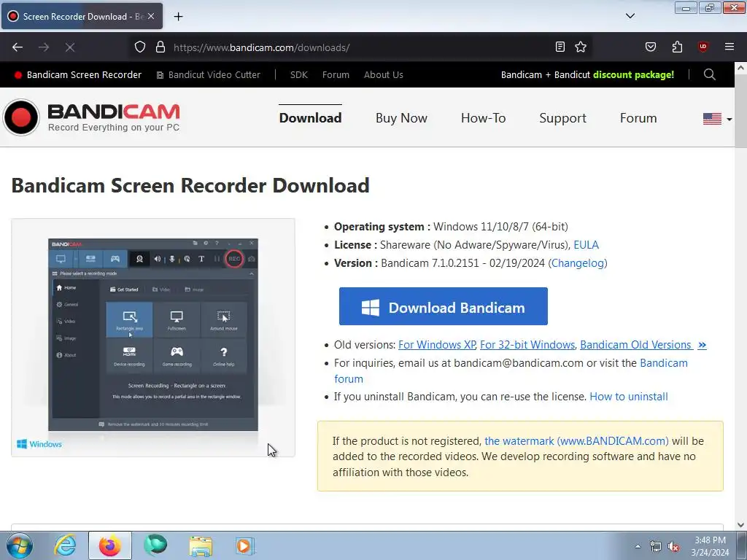Open the Changelog link

578,262
